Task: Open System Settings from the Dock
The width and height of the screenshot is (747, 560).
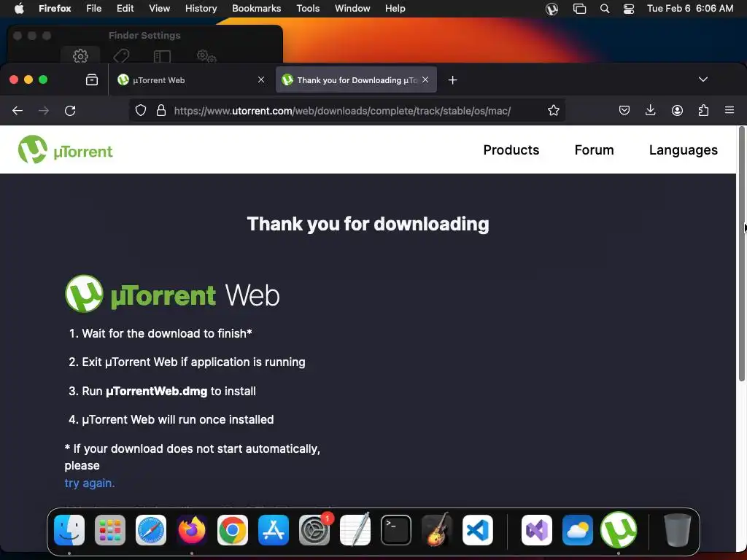Action: (x=314, y=530)
